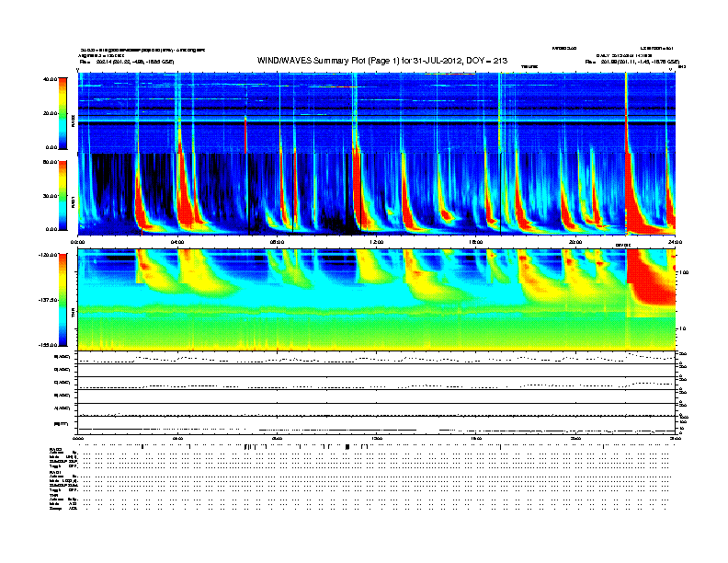Click 00:00 tick label under RAD1 spectrogram
Screen dimensions: 728x563
coord(77,242)
